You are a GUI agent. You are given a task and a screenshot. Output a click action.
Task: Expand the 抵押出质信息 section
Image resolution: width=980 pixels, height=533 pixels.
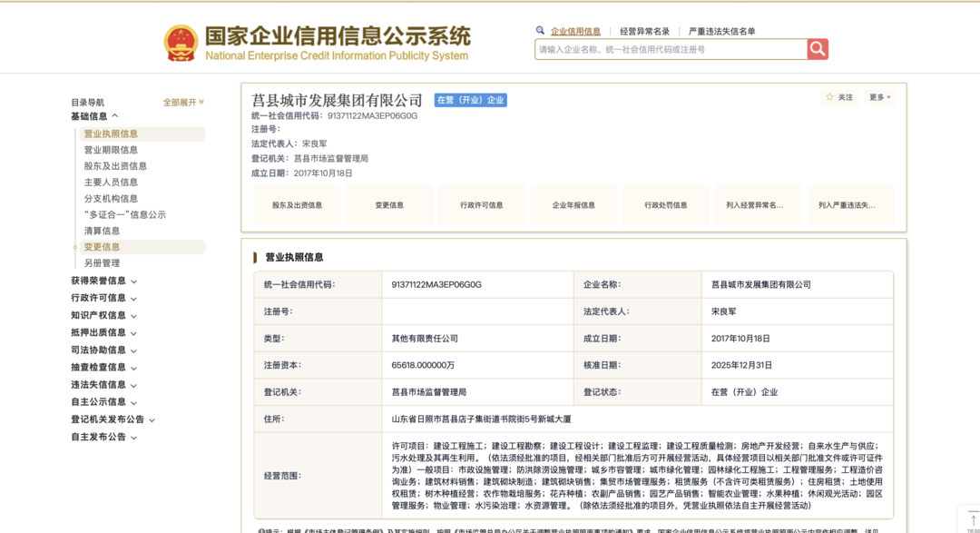(103, 333)
